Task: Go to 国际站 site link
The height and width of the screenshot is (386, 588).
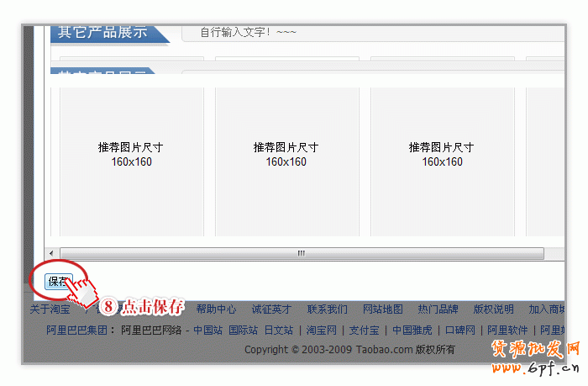Action: [x=243, y=330]
